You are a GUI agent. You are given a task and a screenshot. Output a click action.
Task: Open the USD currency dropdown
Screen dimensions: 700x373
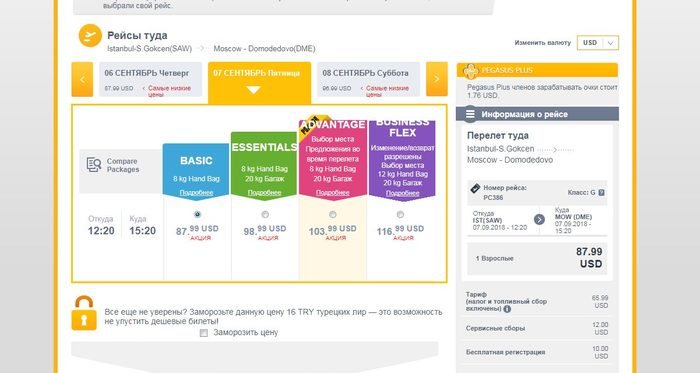click(x=598, y=43)
